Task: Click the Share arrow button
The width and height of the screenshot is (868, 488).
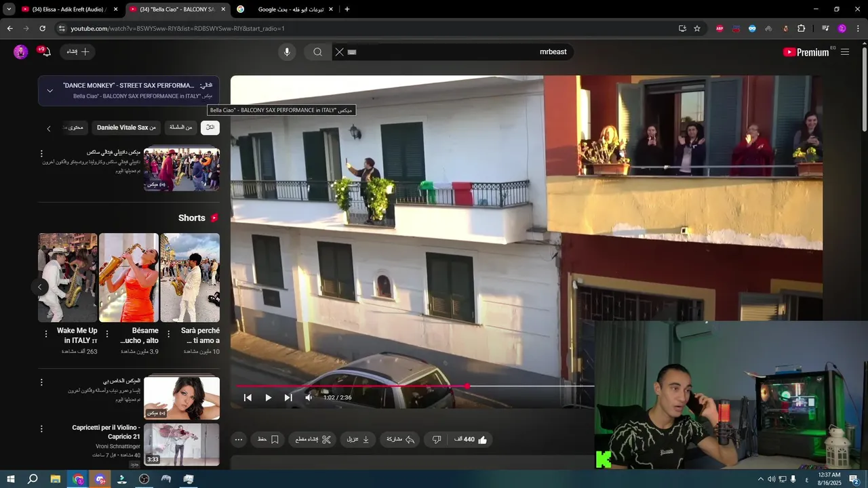Action: click(x=401, y=439)
